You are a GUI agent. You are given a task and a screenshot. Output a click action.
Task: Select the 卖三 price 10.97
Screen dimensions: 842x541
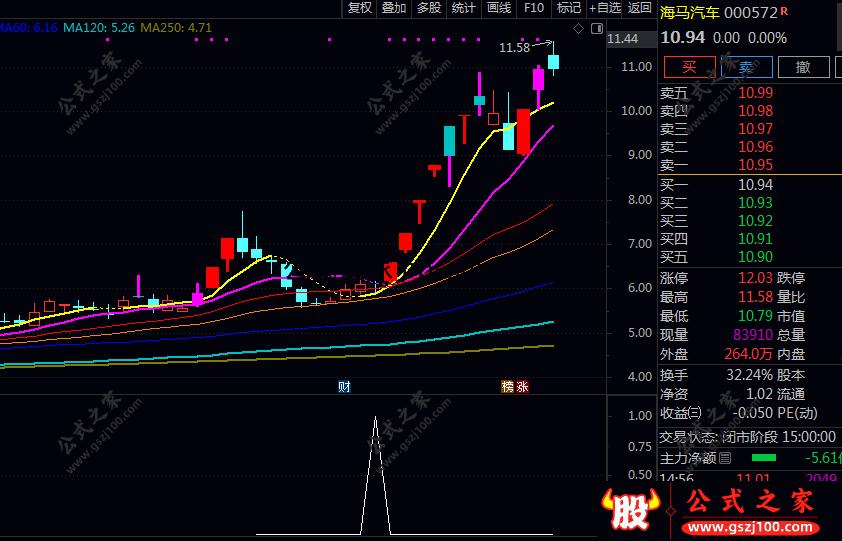tap(756, 129)
